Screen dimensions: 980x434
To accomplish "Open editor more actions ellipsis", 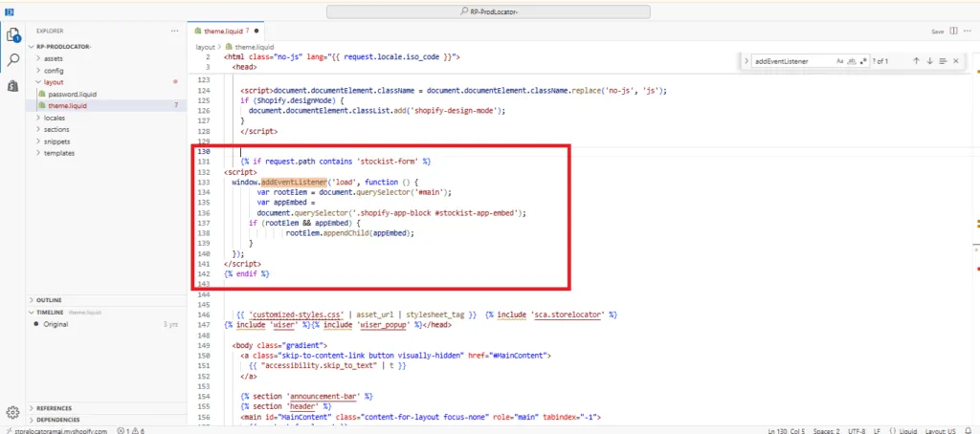I will click(968, 31).
